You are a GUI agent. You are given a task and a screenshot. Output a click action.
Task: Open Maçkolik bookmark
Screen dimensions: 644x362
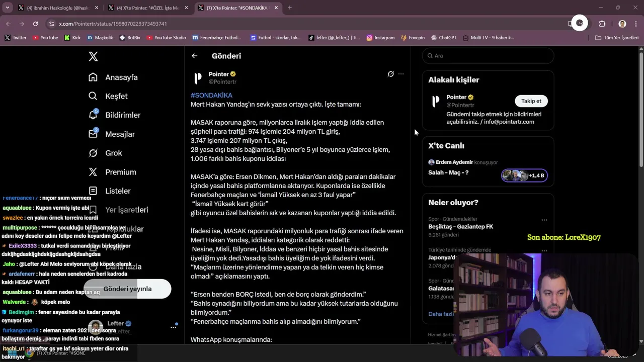click(100, 38)
